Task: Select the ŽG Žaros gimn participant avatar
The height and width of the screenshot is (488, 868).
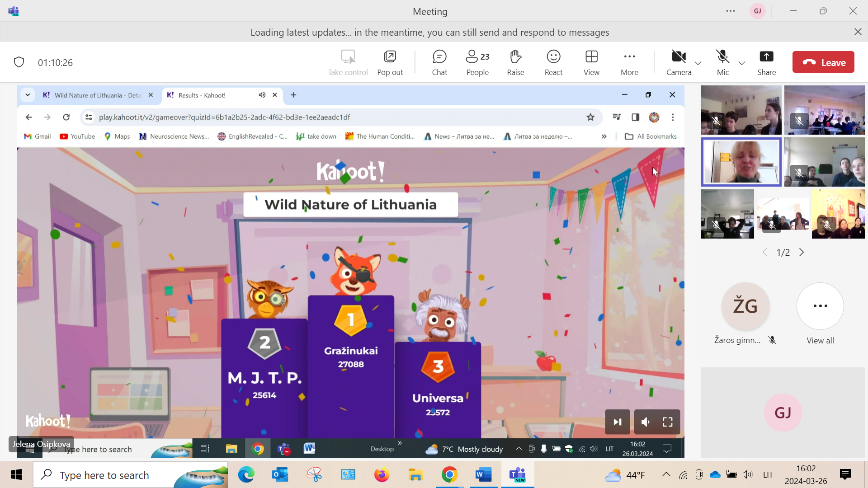Action: pos(745,306)
